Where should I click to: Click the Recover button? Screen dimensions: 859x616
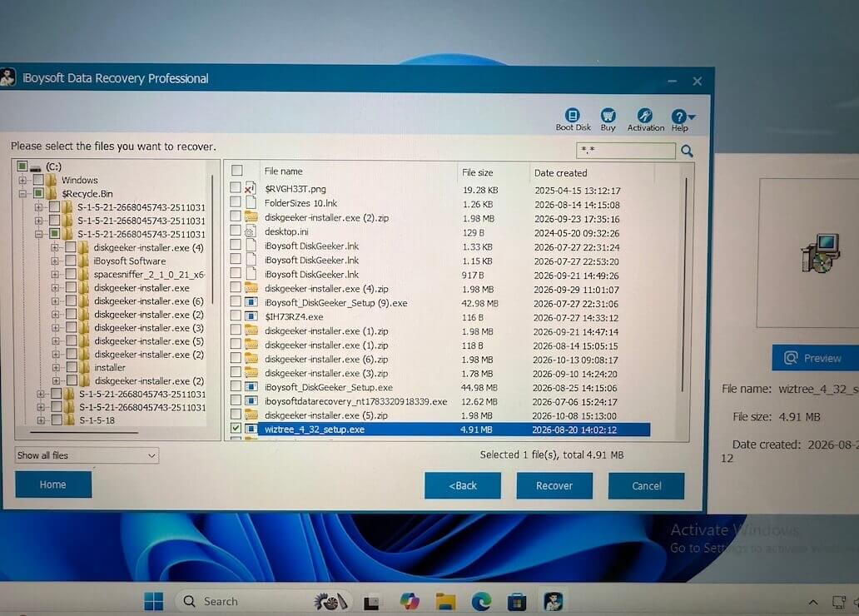554,485
